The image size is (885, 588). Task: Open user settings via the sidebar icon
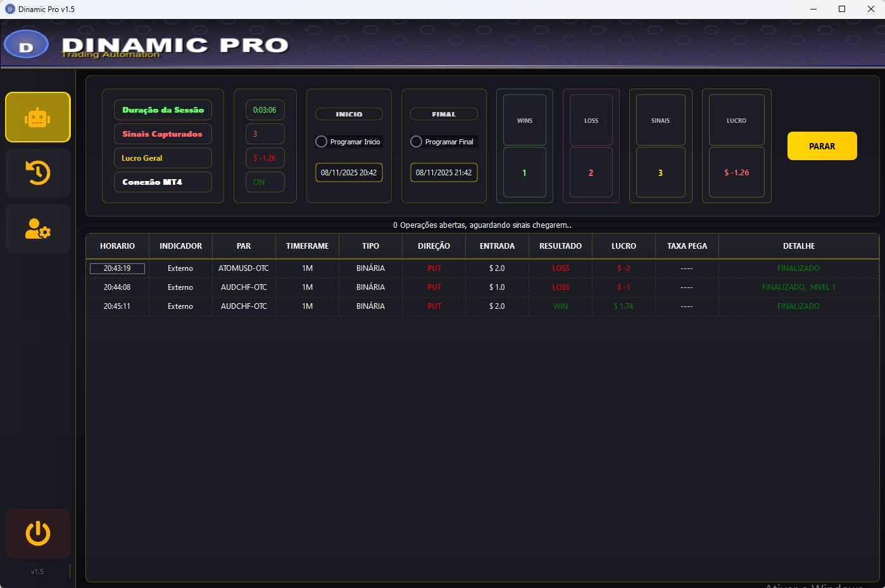(37, 228)
